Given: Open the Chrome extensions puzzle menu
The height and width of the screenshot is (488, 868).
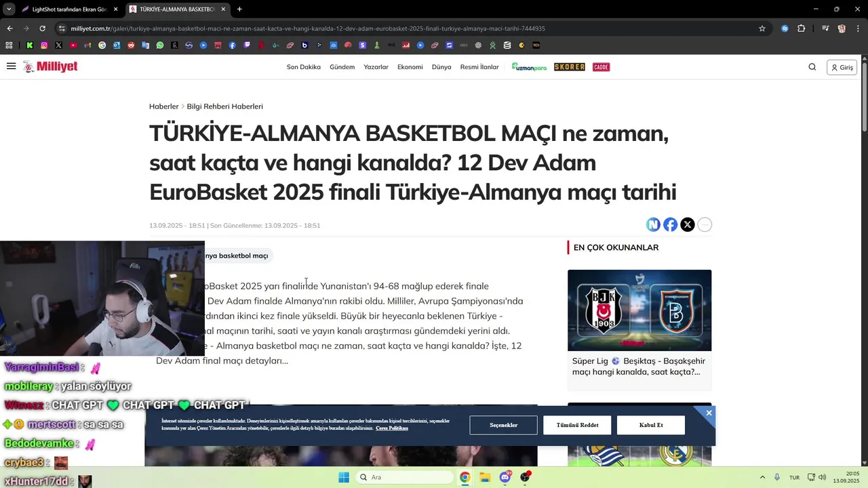Looking at the screenshot, I should tap(802, 28).
